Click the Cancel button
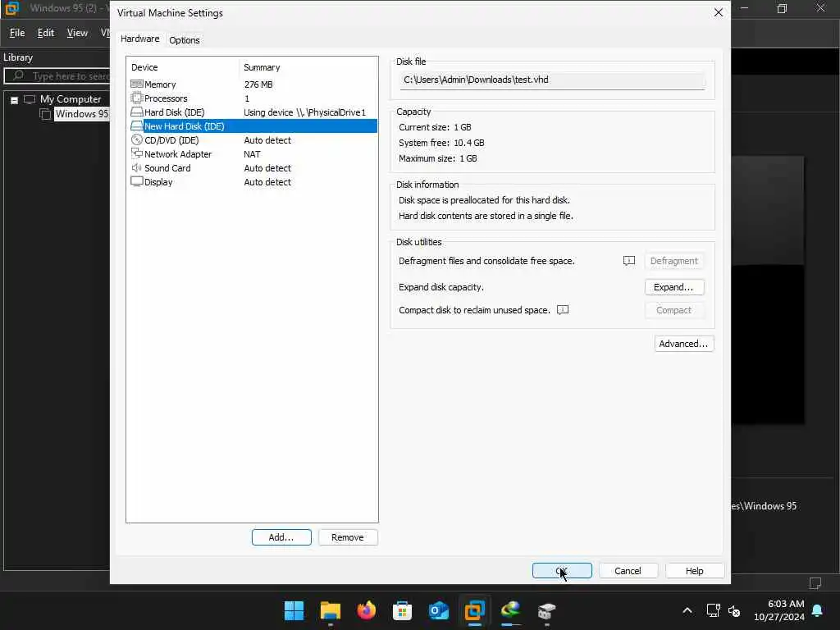Viewport: 840px width, 630px height. point(628,571)
